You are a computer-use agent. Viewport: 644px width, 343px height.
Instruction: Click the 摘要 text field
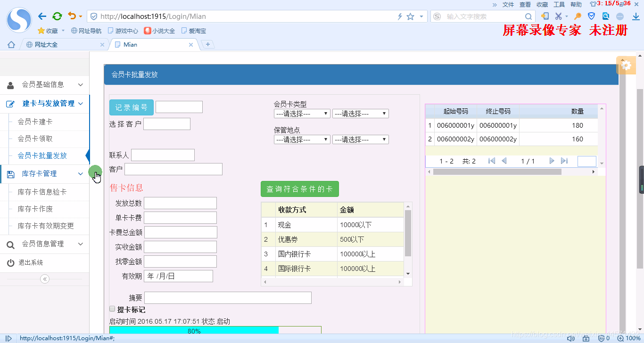pos(228,298)
